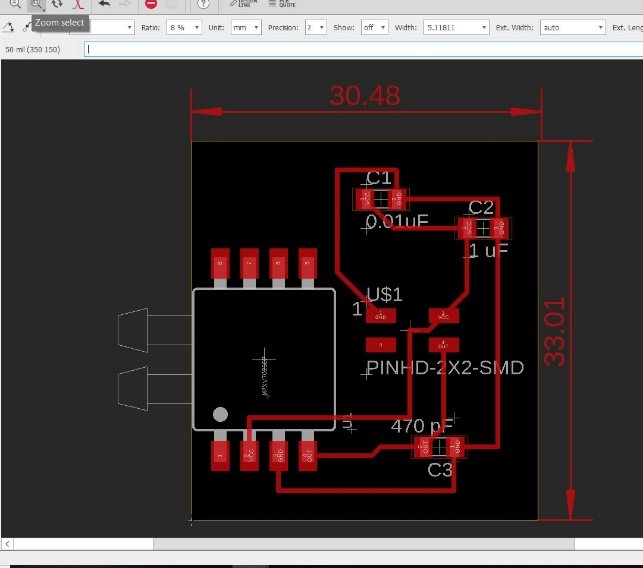Click the 1 uF value text

(x=488, y=251)
